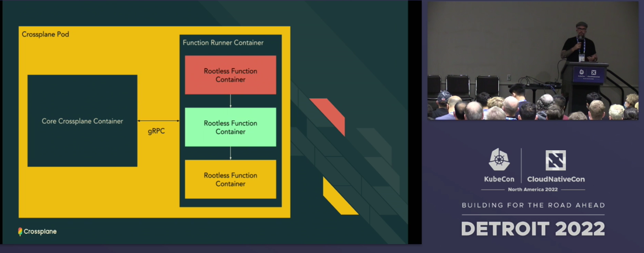The image size is (644, 253).
Task: Click the Crossplane popsicle logo icon
Action: click(x=20, y=232)
